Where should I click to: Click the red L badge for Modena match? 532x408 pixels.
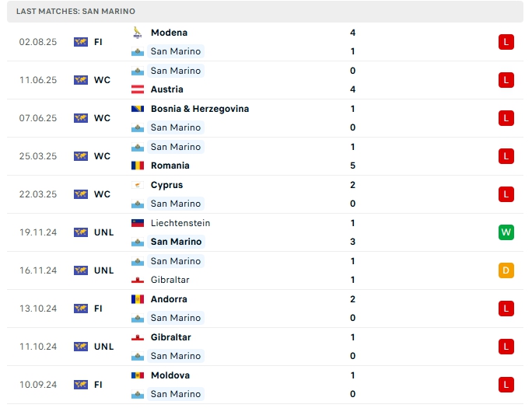tap(506, 42)
